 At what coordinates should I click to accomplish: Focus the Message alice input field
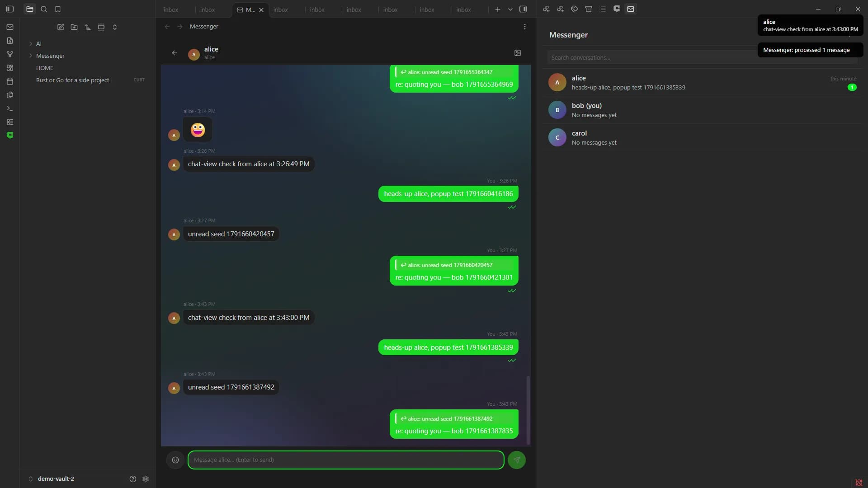pyautogui.click(x=346, y=460)
